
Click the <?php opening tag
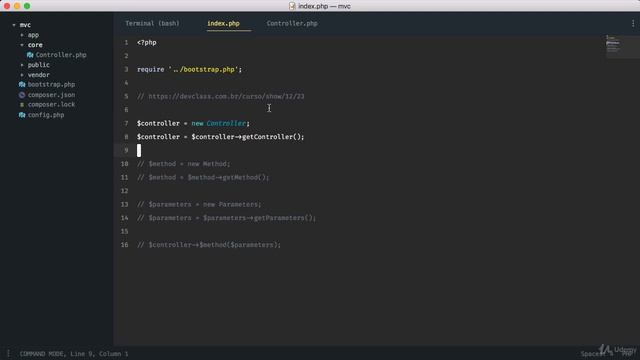147,42
